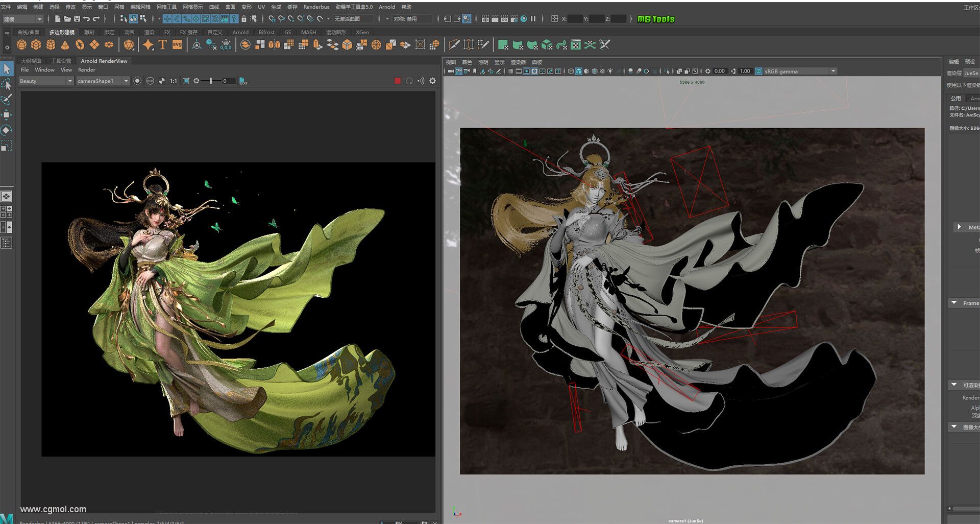
Task: Open the 预设 menu in render settings
Action: (x=969, y=61)
